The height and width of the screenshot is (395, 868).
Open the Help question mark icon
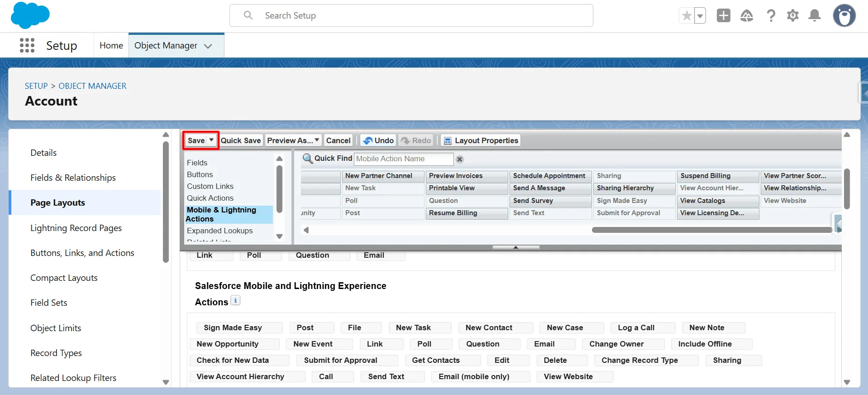coord(771,16)
